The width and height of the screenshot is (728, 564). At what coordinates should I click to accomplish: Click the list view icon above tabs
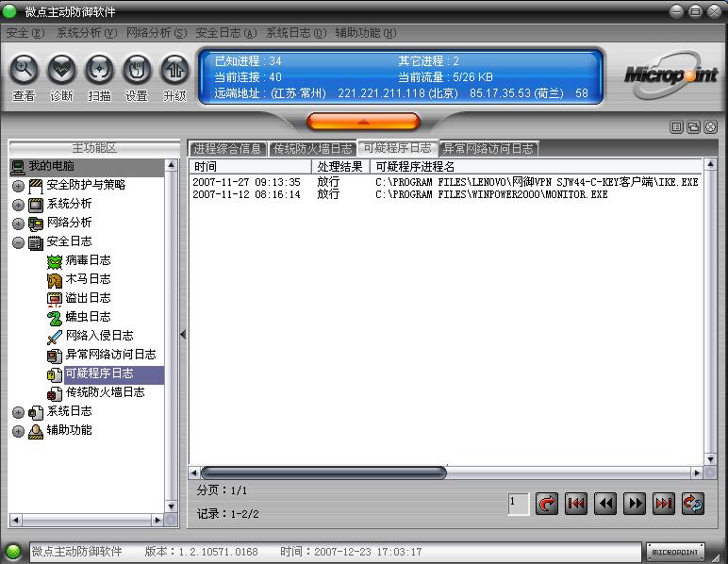[x=677, y=126]
